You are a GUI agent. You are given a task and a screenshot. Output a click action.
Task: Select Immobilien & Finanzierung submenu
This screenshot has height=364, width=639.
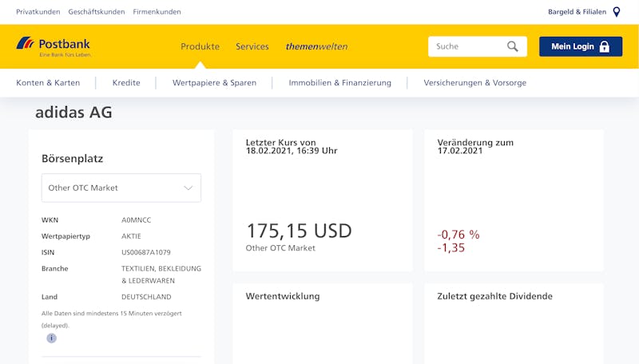point(340,83)
